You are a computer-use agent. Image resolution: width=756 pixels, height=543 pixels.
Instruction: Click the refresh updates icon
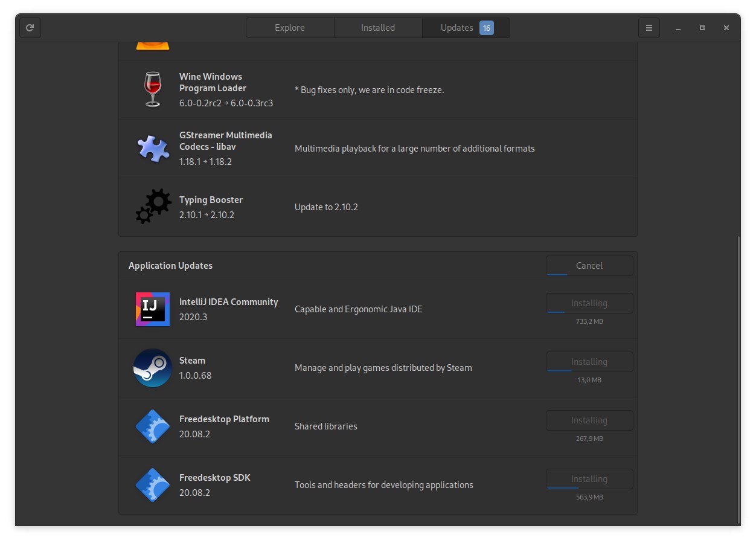30,28
